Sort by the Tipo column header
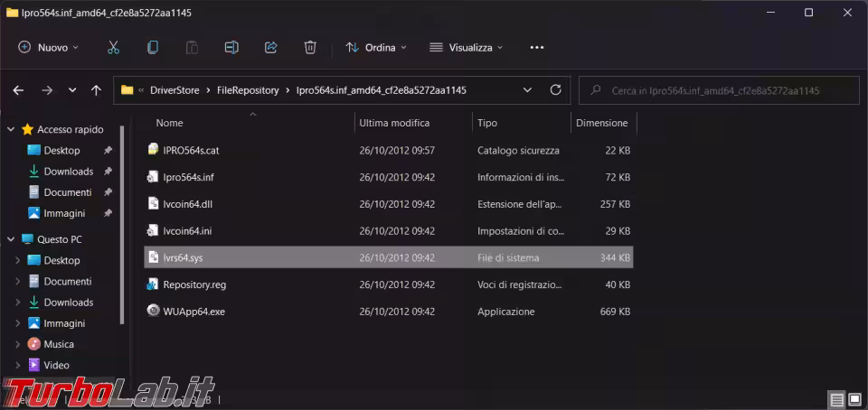 (487, 123)
